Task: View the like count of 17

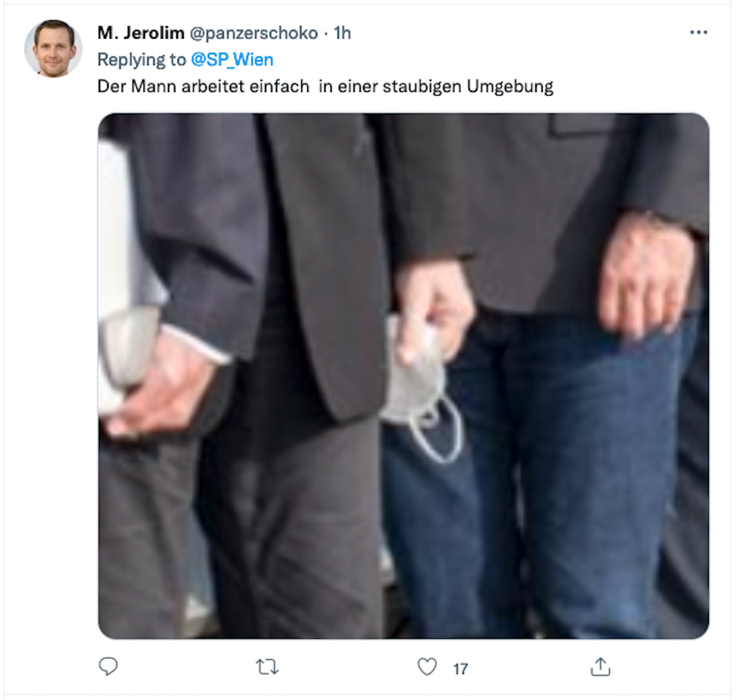Action: pyautogui.click(x=461, y=669)
